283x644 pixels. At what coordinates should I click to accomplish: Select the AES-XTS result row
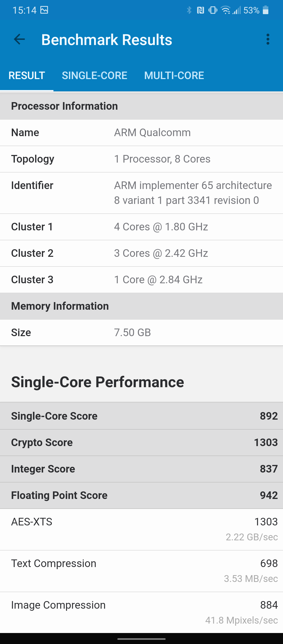[x=141, y=529]
